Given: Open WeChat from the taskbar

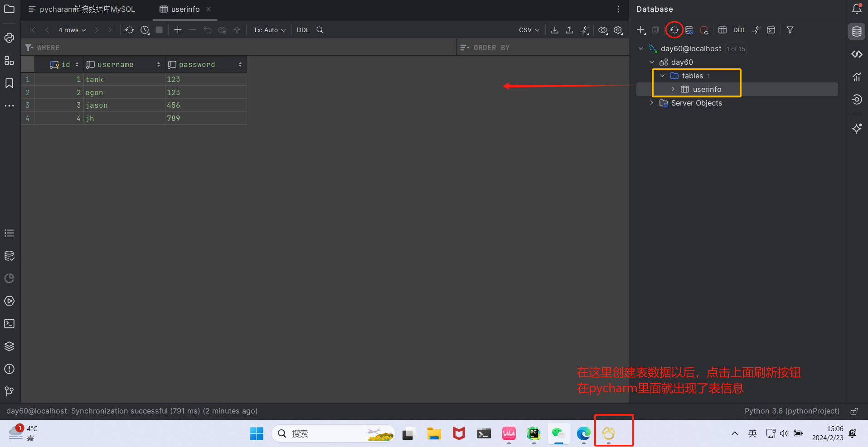Looking at the screenshot, I should (558, 433).
